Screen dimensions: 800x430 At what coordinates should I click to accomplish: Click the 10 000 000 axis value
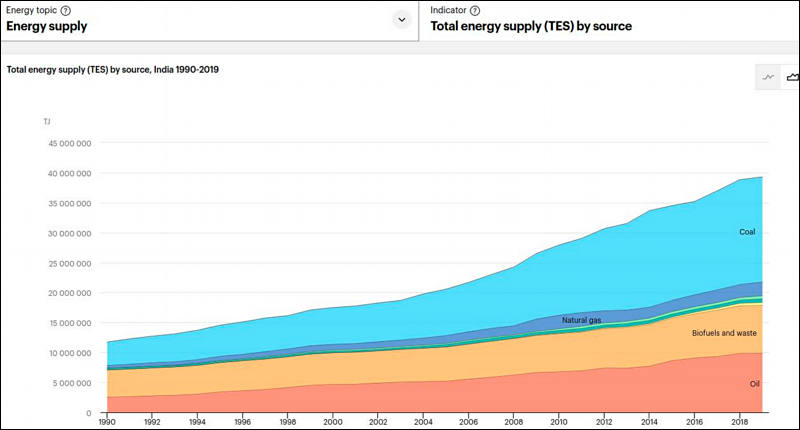click(x=70, y=353)
